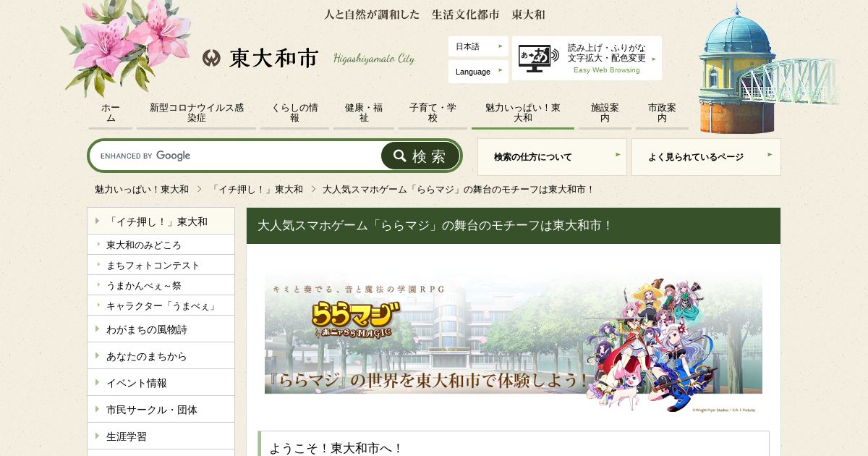Viewport: 868px width, 456px height.
Task: Click the ららマジ game logo
Action: 356,321
